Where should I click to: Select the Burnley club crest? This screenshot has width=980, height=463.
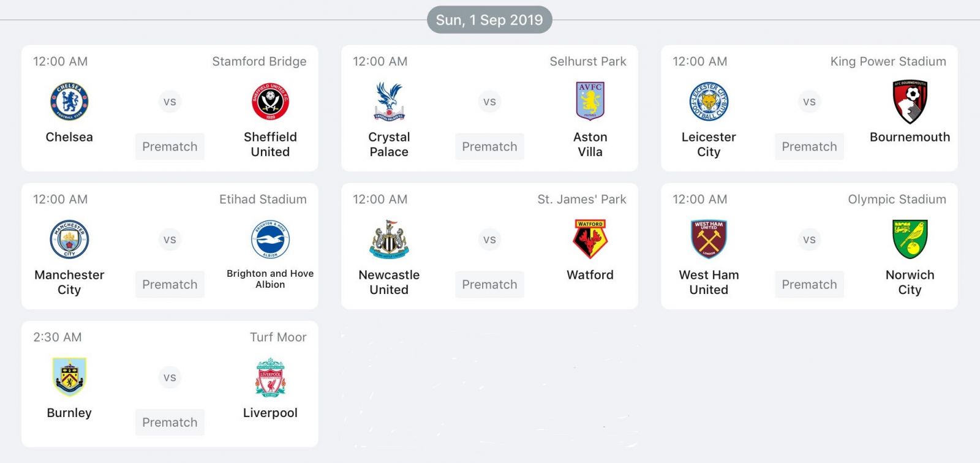(x=69, y=377)
